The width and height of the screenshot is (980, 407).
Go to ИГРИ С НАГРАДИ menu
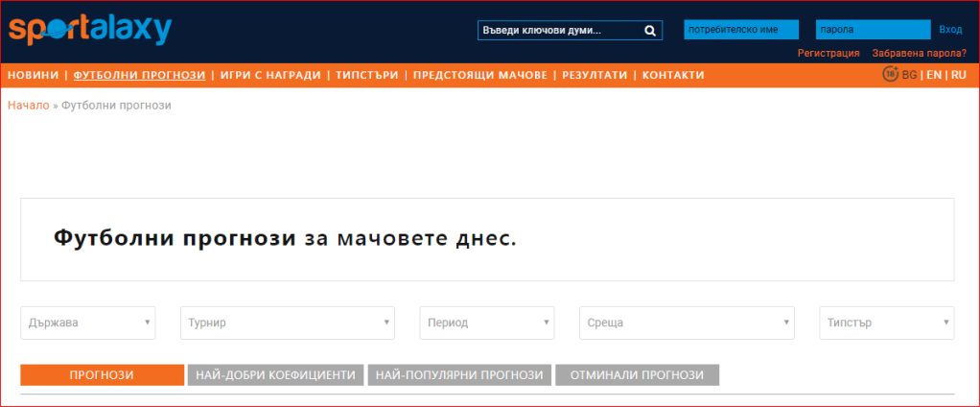click(269, 75)
